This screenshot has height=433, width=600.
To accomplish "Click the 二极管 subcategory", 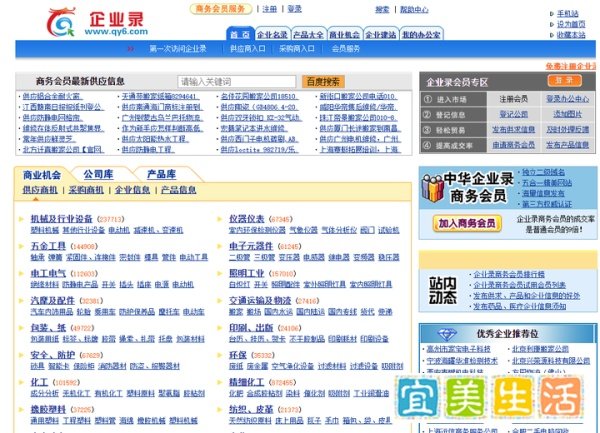I will 240,257.
